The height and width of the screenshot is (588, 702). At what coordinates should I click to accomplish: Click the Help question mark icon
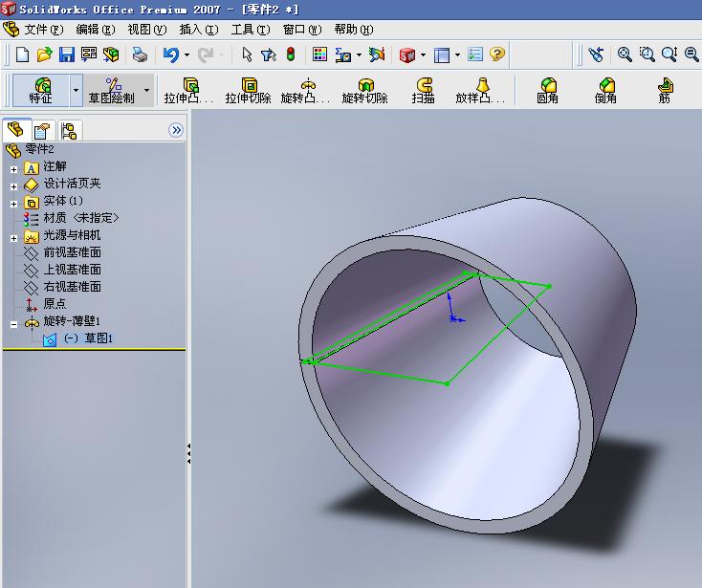(497, 54)
